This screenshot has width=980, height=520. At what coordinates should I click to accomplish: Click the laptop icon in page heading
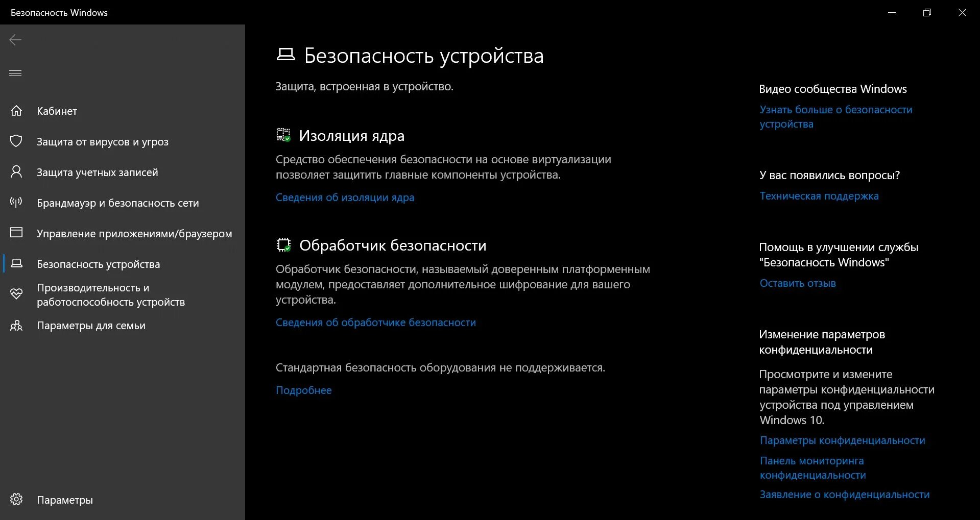(286, 55)
